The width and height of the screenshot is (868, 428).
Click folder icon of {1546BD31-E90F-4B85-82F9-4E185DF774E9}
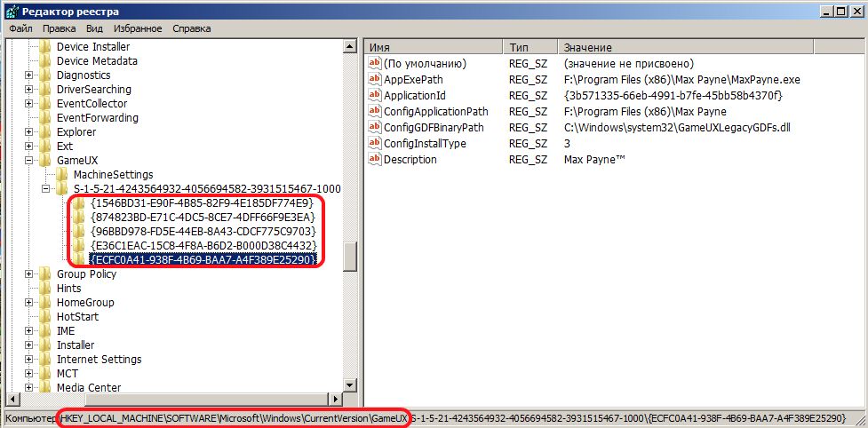point(79,203)
